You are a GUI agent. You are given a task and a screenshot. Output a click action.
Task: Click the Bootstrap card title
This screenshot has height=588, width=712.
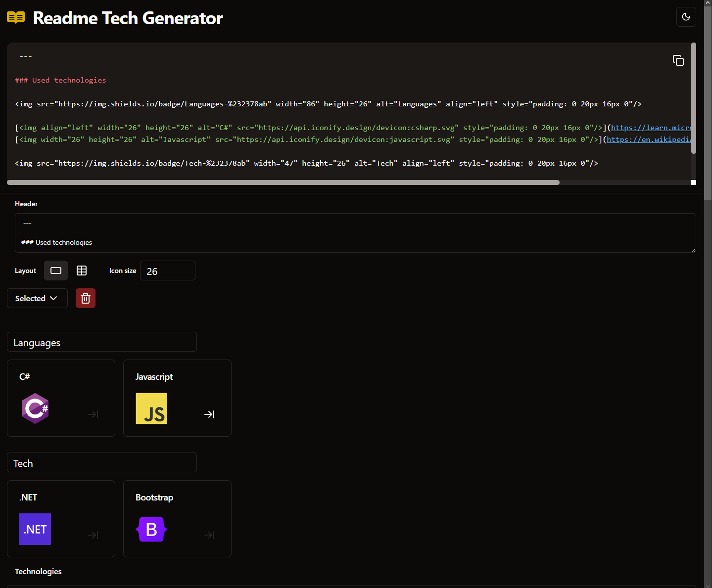(x=154, y=498)
